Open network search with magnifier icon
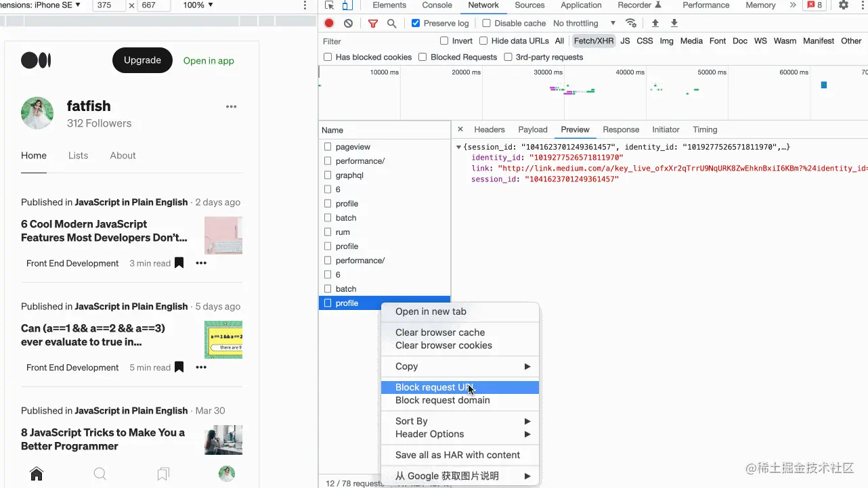The image size is (868, 488). 392,22
